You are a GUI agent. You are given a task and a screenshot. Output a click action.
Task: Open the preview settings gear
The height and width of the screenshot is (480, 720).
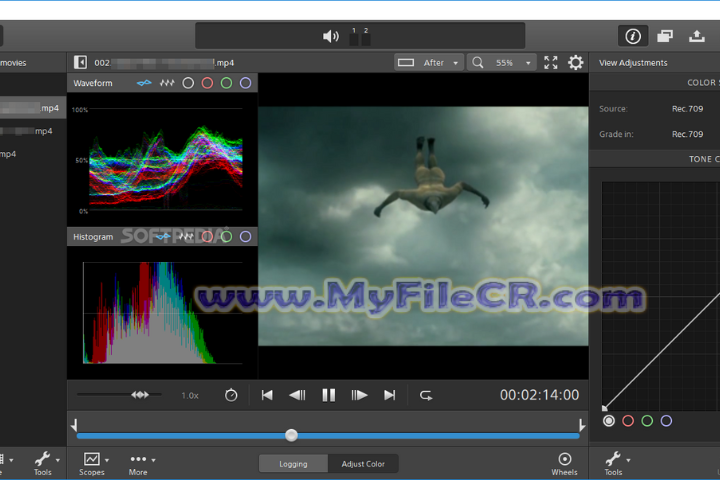[x=575, y=62]
